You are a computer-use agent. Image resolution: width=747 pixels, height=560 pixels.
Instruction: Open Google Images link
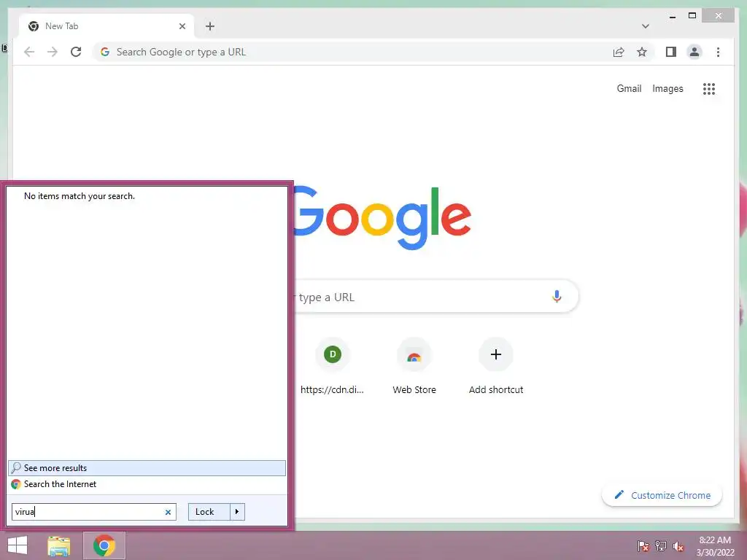point(667,88)
